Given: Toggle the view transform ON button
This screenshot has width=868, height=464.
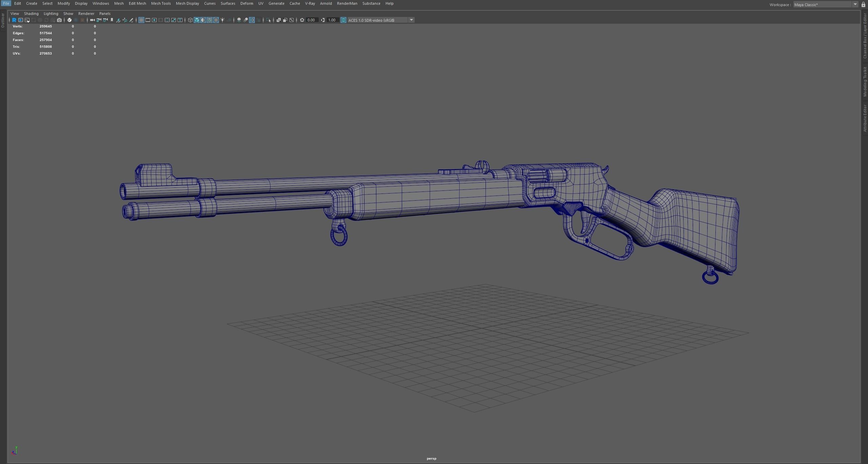Looking at the screenshot, I should (343, 20).
